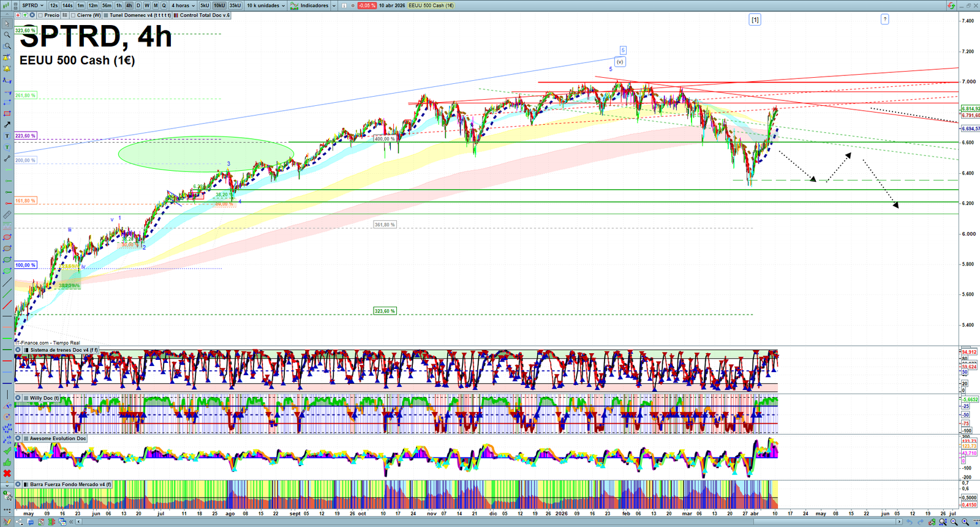
Task: Click the -0,05 % change badge
Action: [x=367, y=6]
